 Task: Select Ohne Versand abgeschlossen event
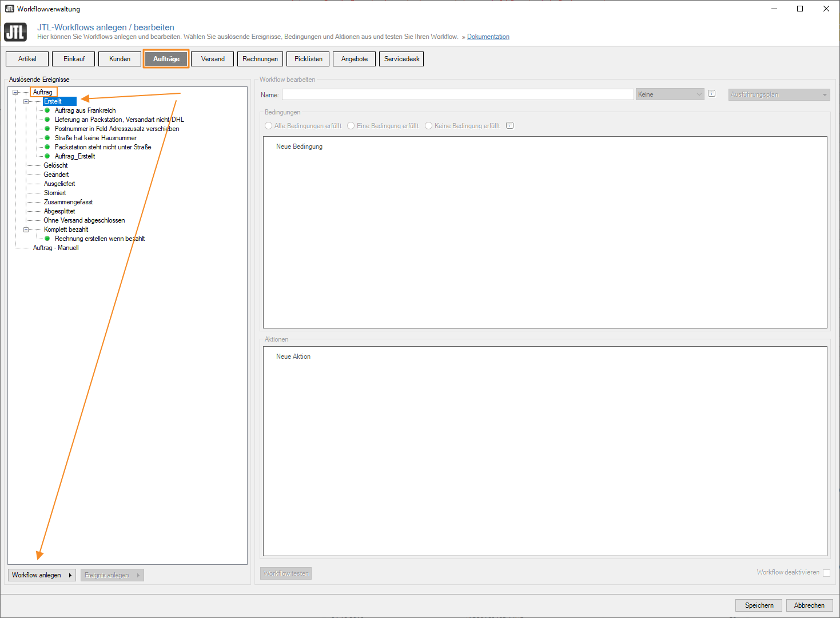[x=84, y=220]
